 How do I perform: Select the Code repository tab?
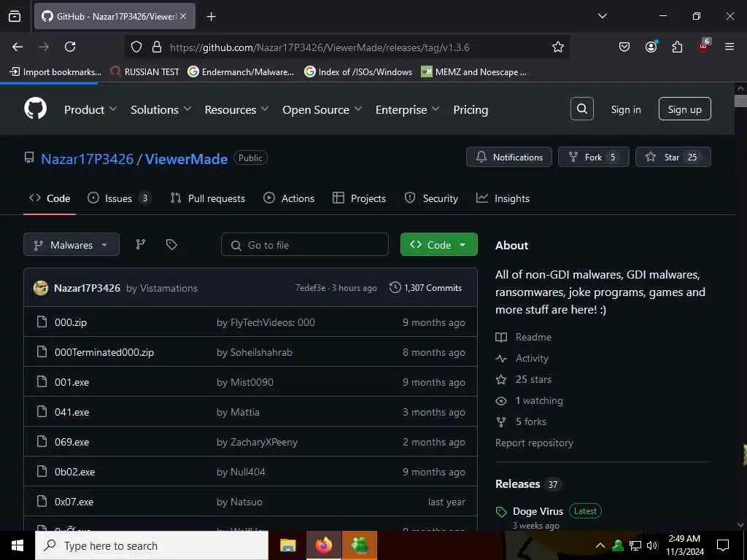pyautogui.click(x=50, y=198)
